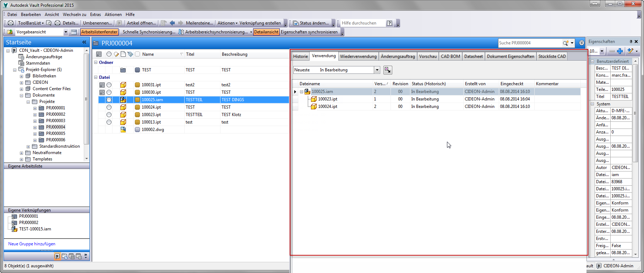Click status circle for 100024.ipt

click(109, 107)
